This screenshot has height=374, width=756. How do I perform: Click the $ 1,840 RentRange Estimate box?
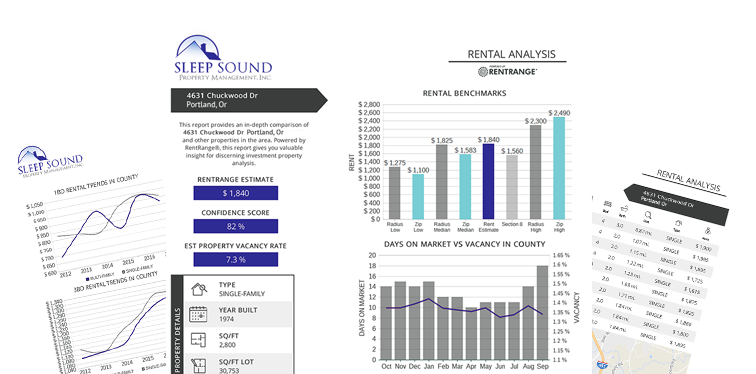[236, 193]
